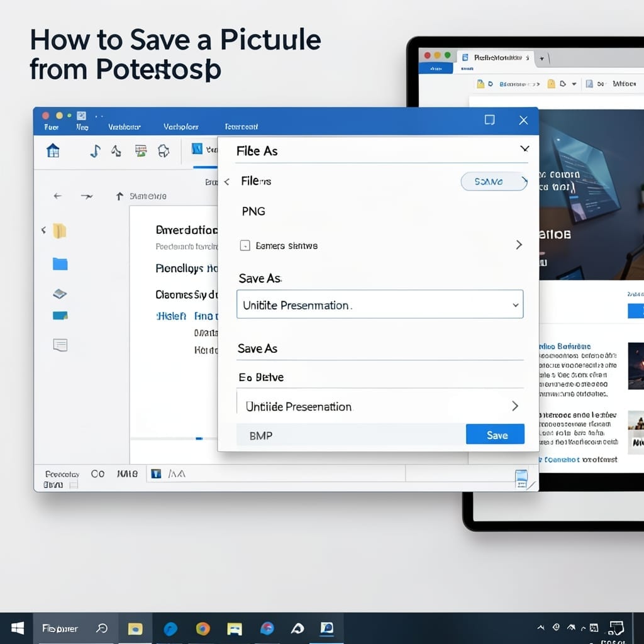Click the back chevron beside Filens
The image size is (644, 644).
click(226, 182)
